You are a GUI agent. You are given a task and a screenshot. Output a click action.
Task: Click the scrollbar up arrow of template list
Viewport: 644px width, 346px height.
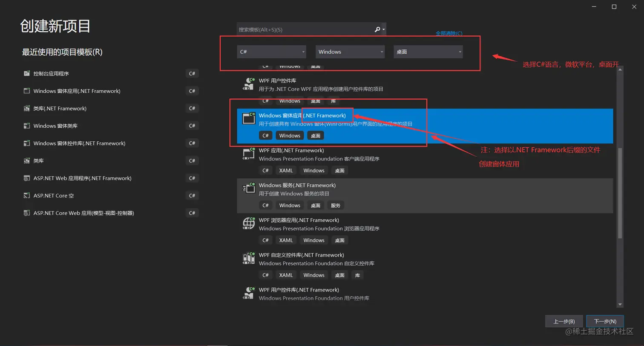point(620,69)
